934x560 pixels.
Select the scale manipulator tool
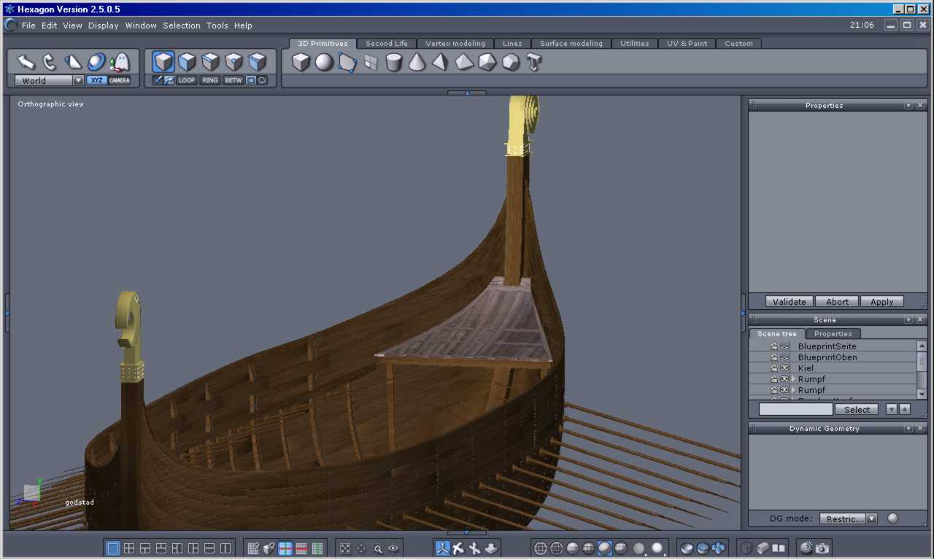point(73,62)
